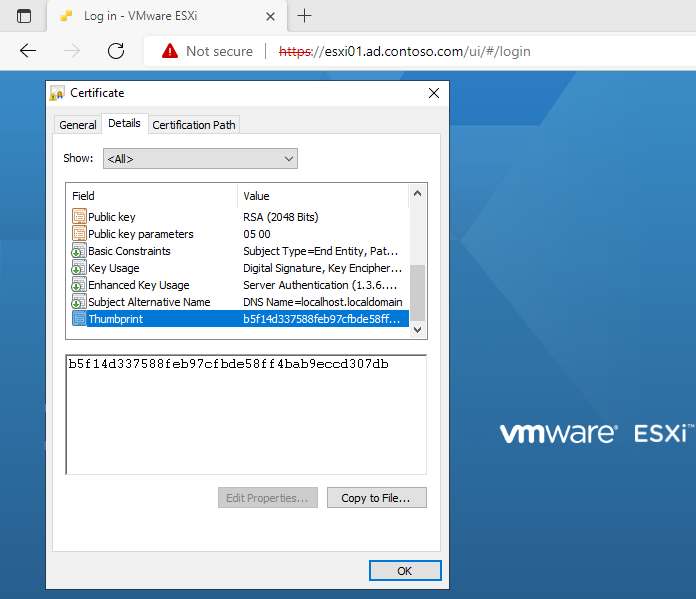Click the esxi01.ad.contoso.com address bar URL
The width and height of the screenshot is (696, 599).
coord(404,52)
